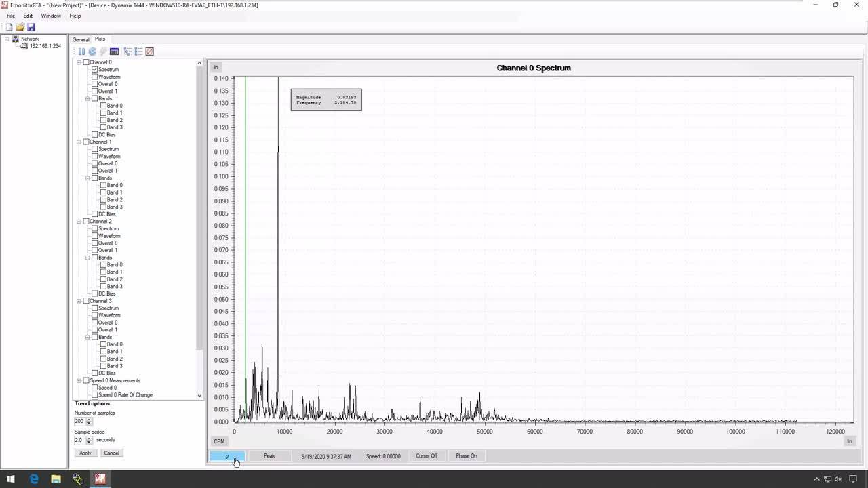Click the refresh plots icon

[x=92, y=52]
